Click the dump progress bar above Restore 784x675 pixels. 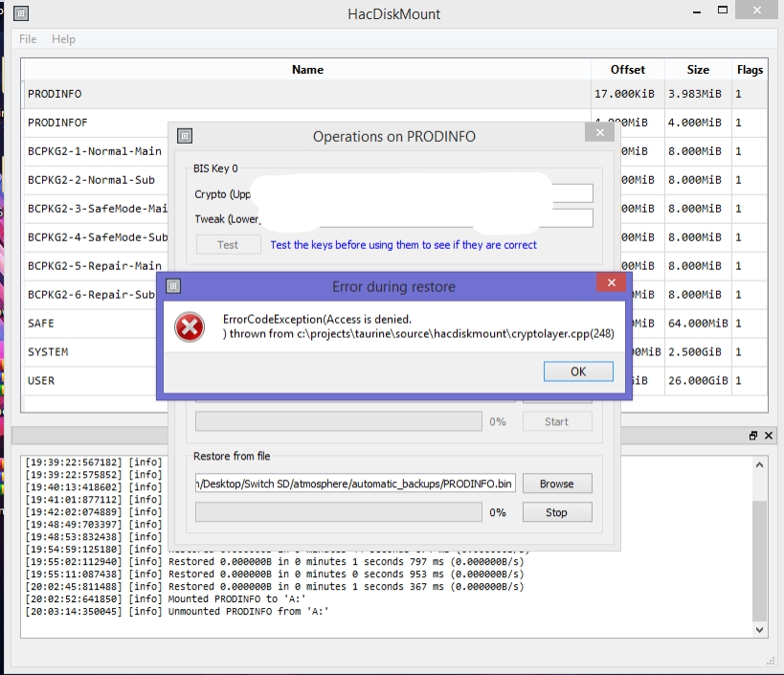click(339, 421)
